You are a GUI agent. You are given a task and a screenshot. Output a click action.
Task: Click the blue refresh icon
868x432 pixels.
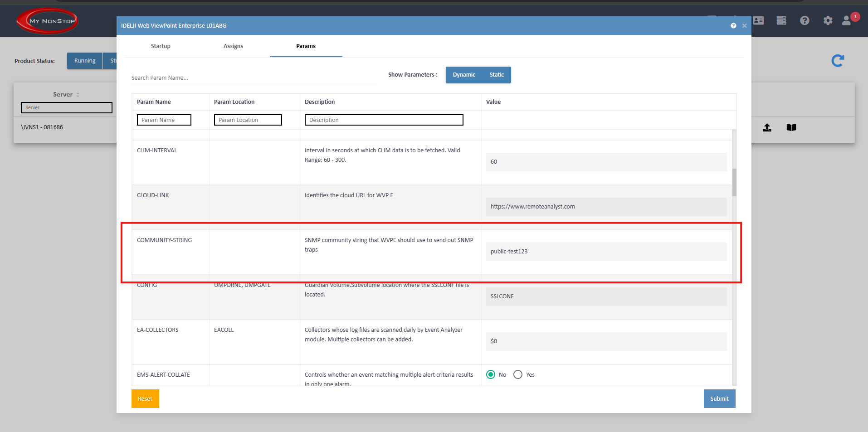tap(837, 61)
